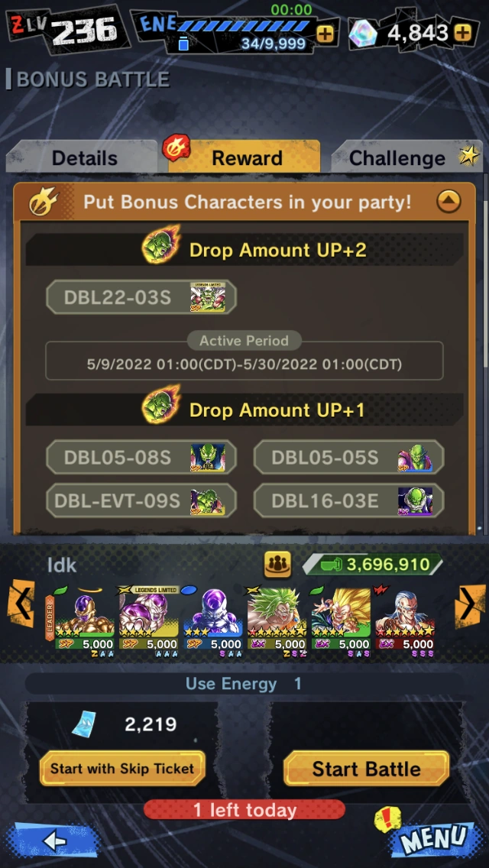The width and height of the screenshot is (489, 868).
Task: Tap the blue energy gauge bar
Action: [x=242, y=25]
